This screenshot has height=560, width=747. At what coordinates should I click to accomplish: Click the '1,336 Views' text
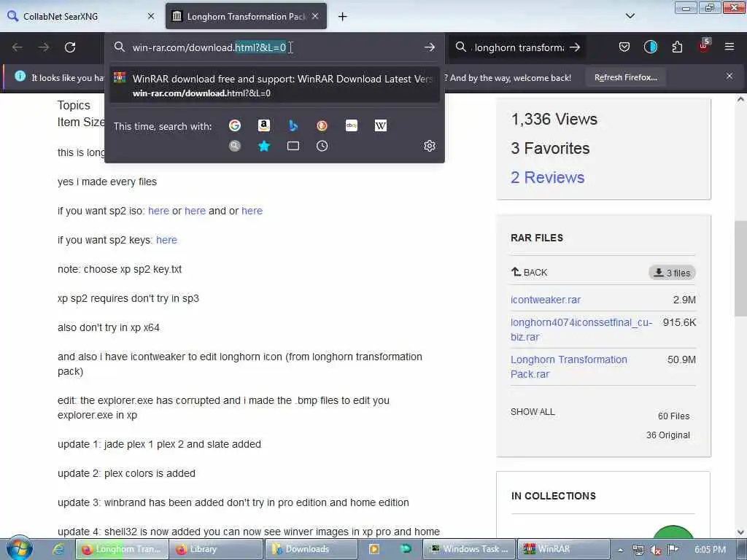click(x=554, y=119)
